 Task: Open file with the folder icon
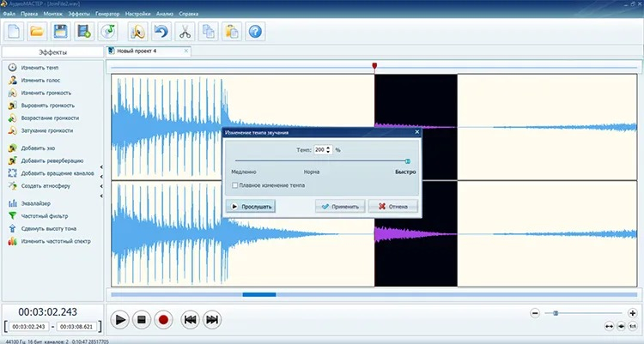[37, 32]
